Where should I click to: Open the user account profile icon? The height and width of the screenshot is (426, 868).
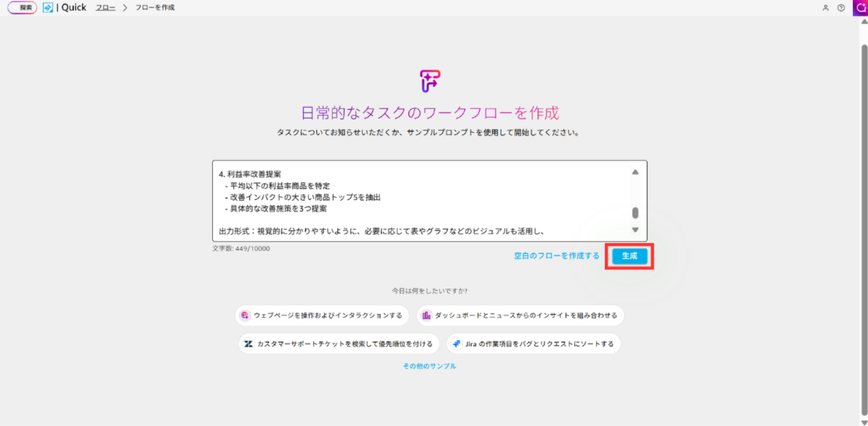(x=825, y=8)
